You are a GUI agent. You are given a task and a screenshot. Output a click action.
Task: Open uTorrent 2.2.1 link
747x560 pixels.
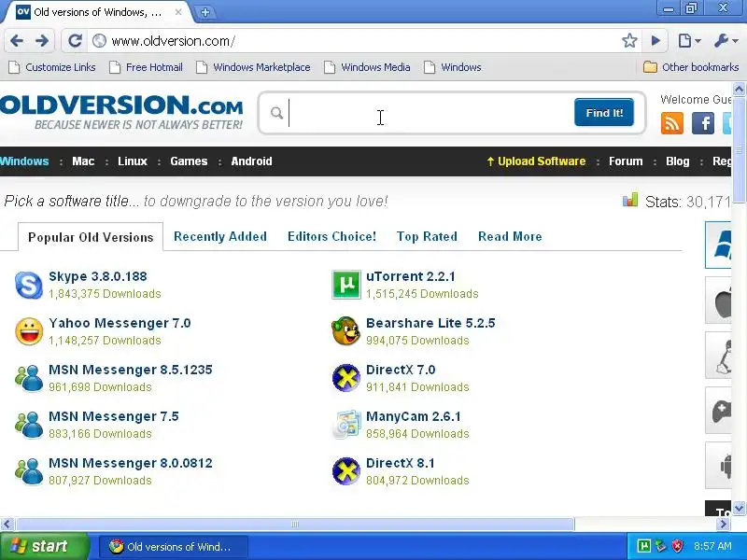pyautogui.click(x=410, y=276)
